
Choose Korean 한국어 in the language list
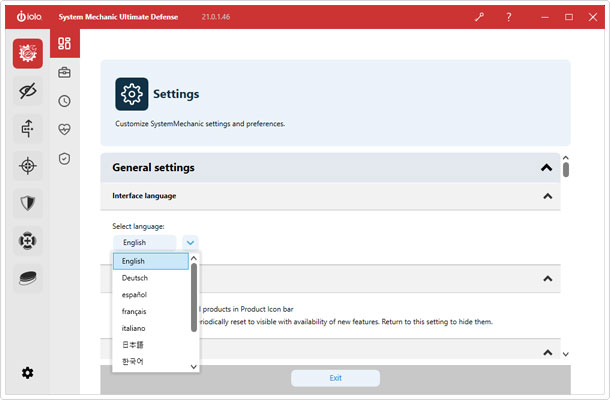151,361
